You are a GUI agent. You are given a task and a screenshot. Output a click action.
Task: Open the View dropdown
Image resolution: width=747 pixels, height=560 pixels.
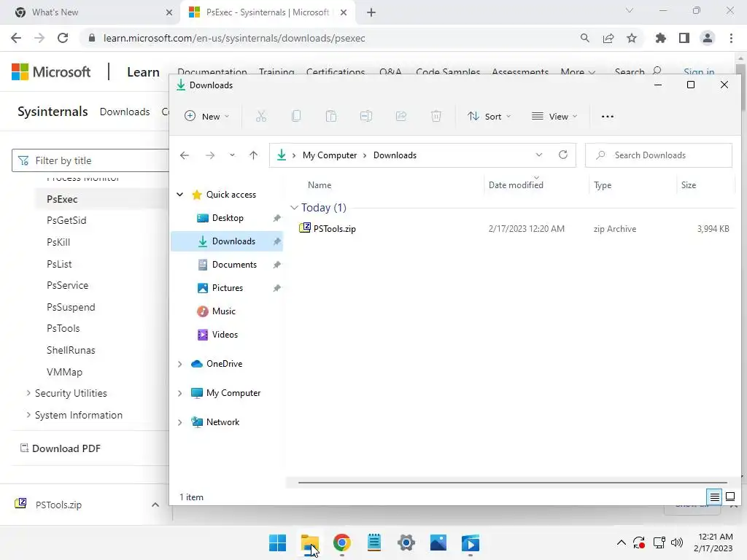[554, 116]
